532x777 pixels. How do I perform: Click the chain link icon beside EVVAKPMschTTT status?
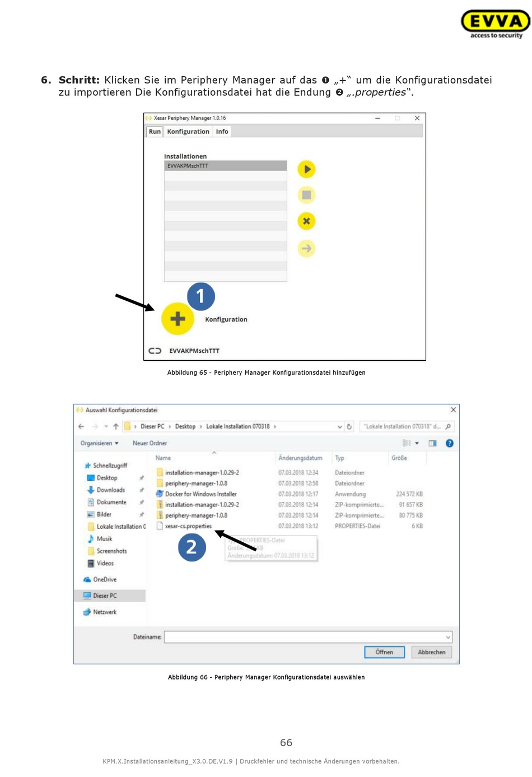pyautogui.click(x=155, y=351)
